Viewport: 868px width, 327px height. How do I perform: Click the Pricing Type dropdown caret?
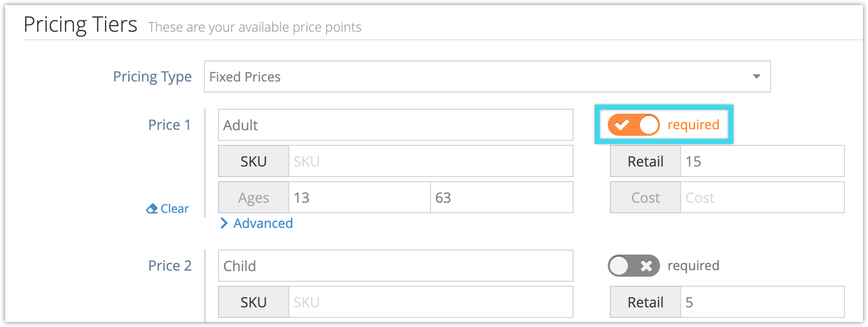tap(756, 76)
